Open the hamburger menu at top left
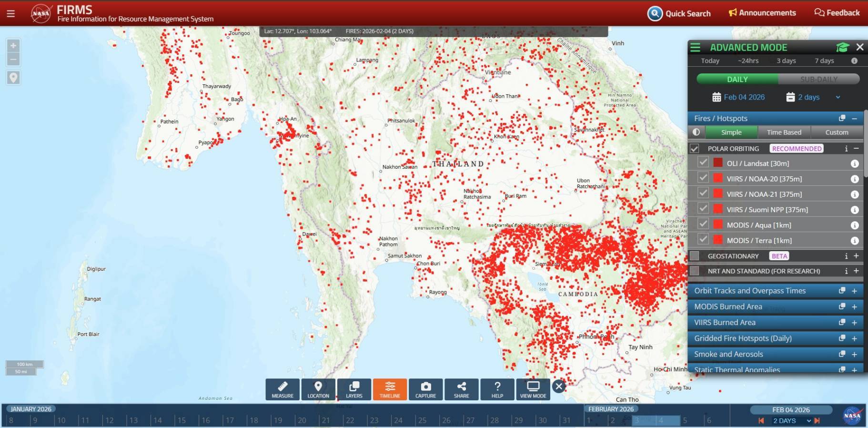Screen dimensions: 868x428 11,13
